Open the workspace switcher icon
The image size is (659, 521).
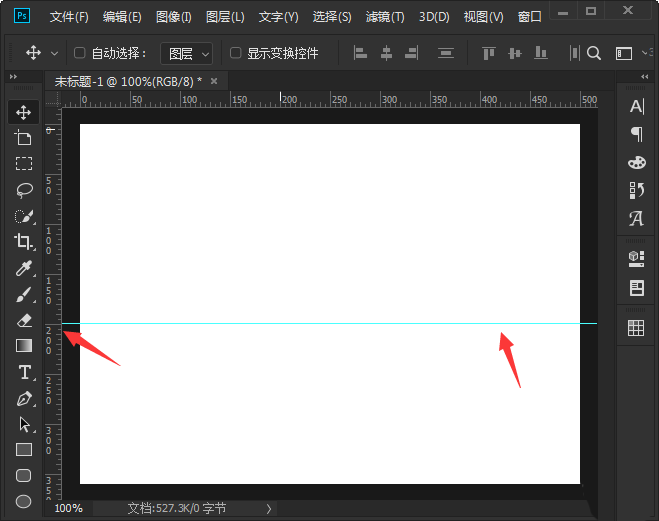624,53
